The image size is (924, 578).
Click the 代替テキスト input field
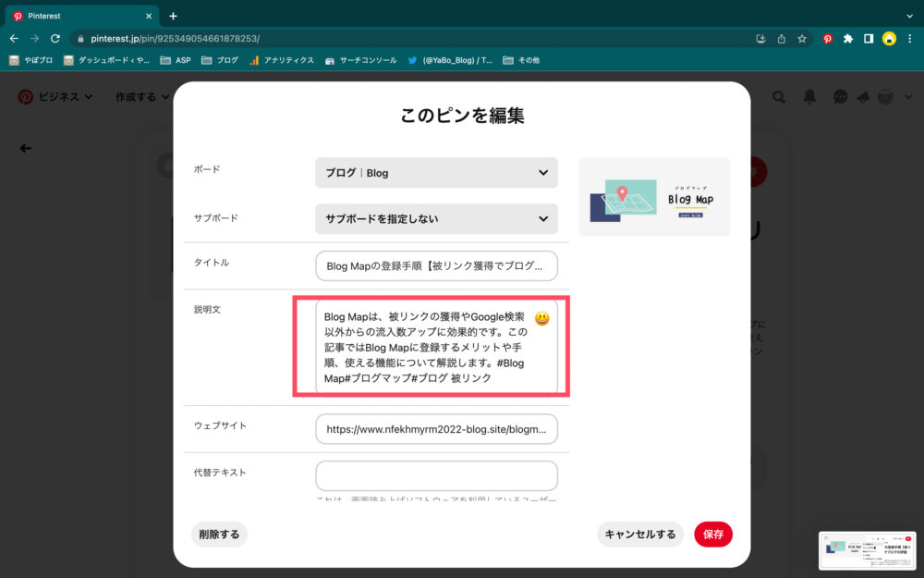click(437, 476)
